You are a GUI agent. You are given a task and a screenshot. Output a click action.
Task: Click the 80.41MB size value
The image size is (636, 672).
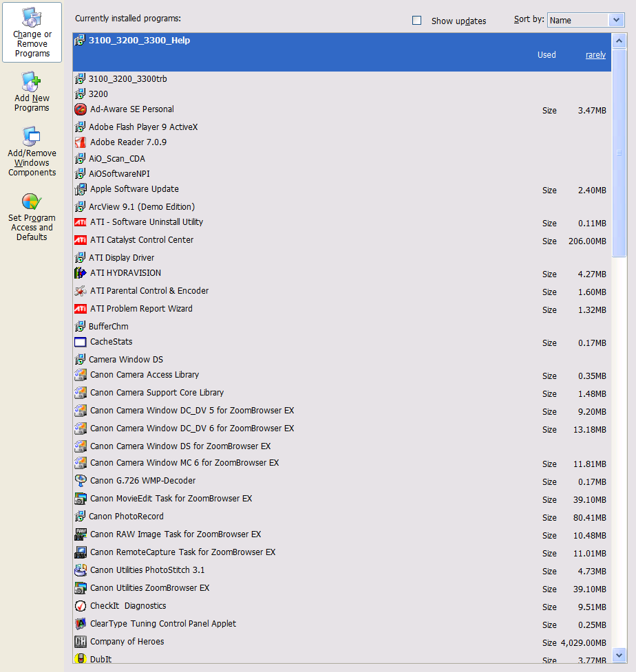(x=590, y=518)
